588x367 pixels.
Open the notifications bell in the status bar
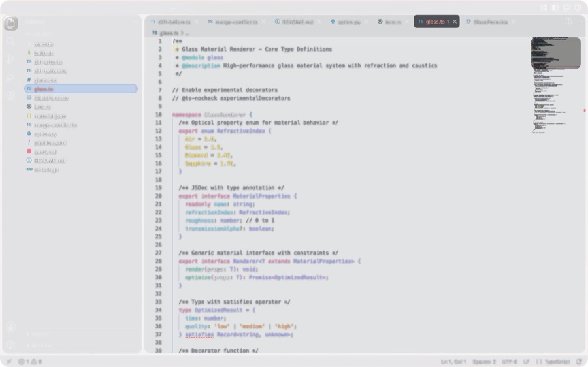coord(580,361)
